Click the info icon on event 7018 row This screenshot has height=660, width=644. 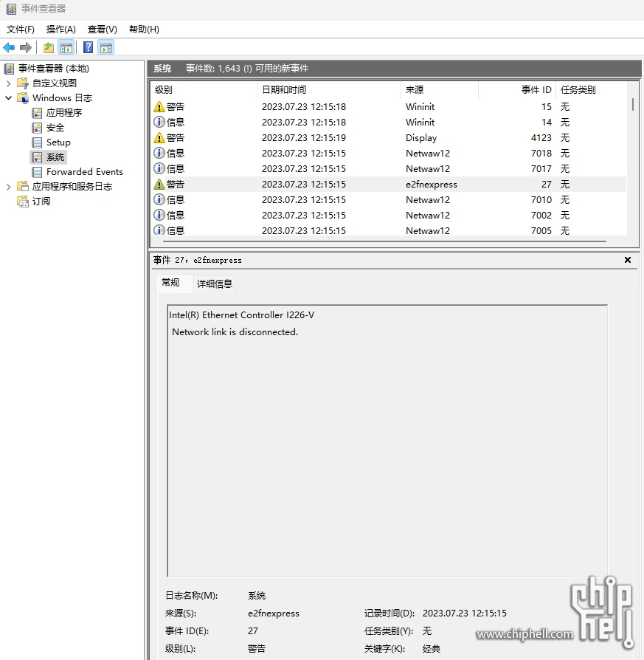click(159, 154)
